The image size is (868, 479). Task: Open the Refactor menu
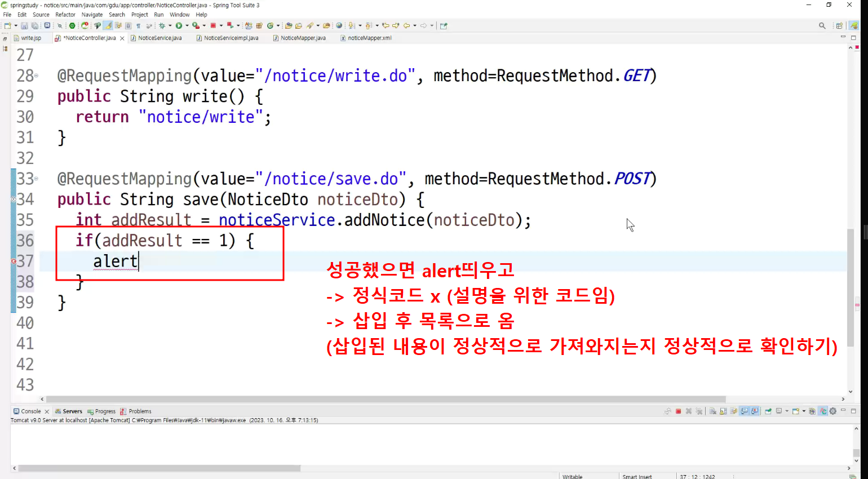coord(65,15)
